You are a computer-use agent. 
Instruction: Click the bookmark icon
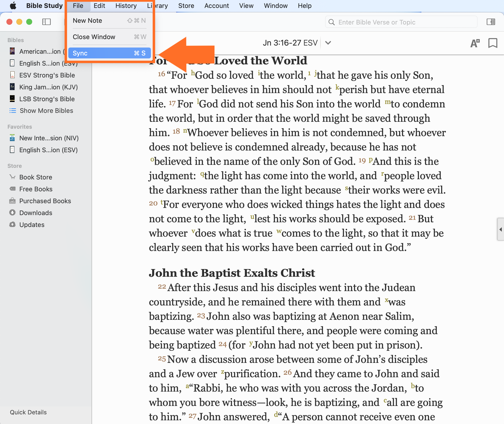(493, 43)
